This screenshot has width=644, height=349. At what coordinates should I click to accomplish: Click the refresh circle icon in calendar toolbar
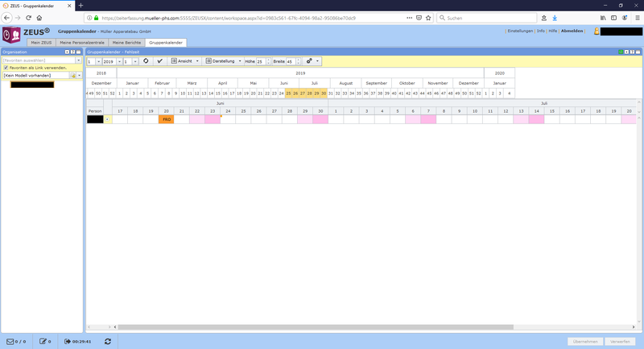(146, 61)
